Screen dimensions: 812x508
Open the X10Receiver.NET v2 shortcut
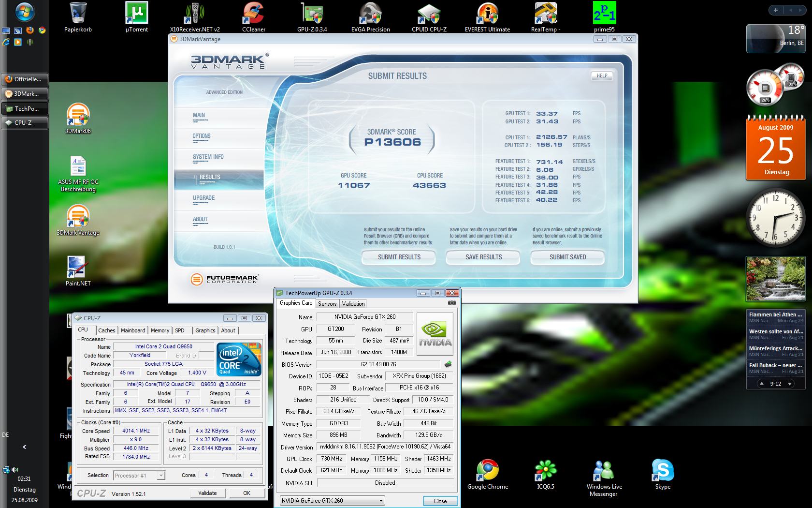point(195,17)
